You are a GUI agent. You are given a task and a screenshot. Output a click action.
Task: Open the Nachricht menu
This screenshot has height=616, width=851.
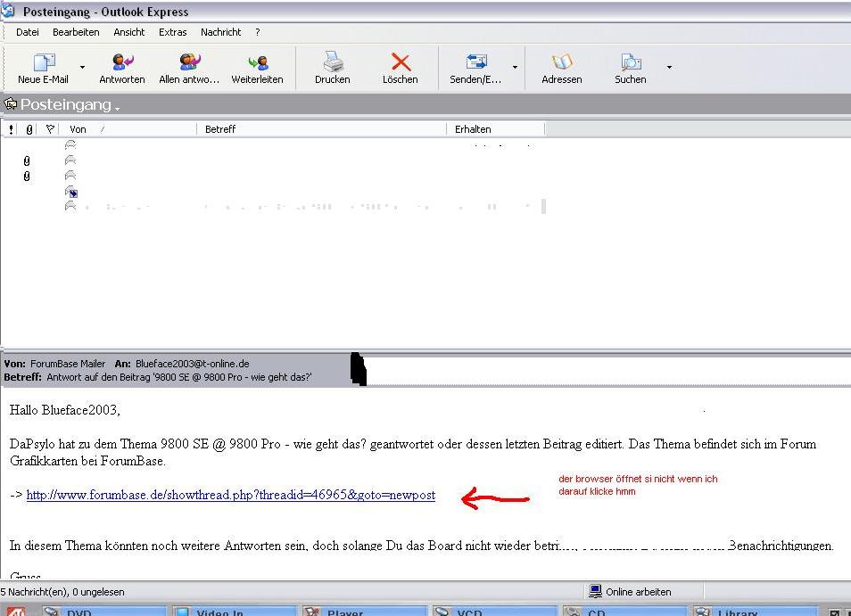[221, 32]
